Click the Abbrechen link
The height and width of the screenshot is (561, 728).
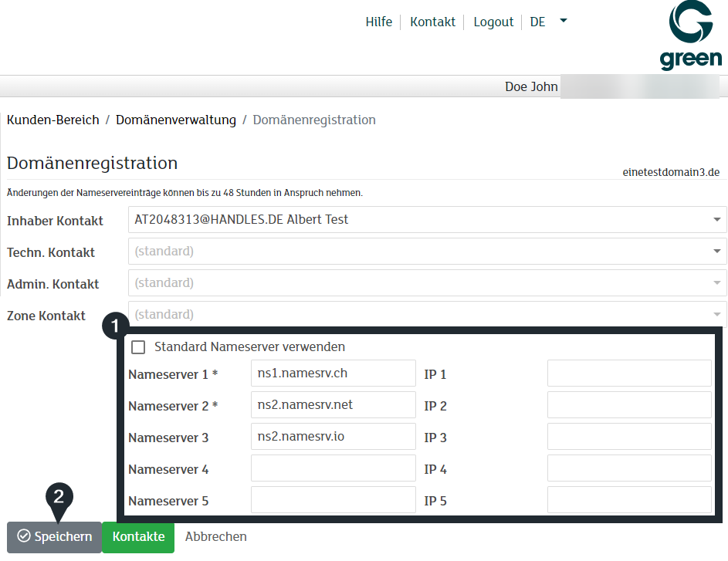pos(215,537)
